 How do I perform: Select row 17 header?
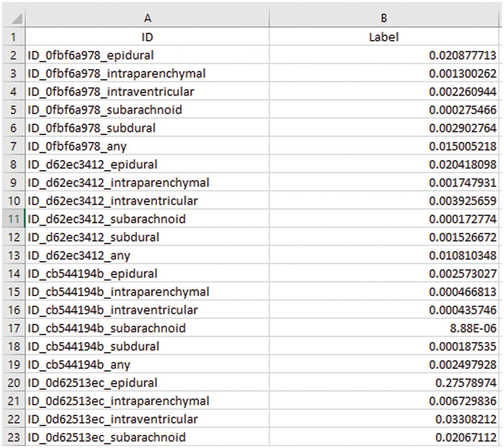(13, 328)
